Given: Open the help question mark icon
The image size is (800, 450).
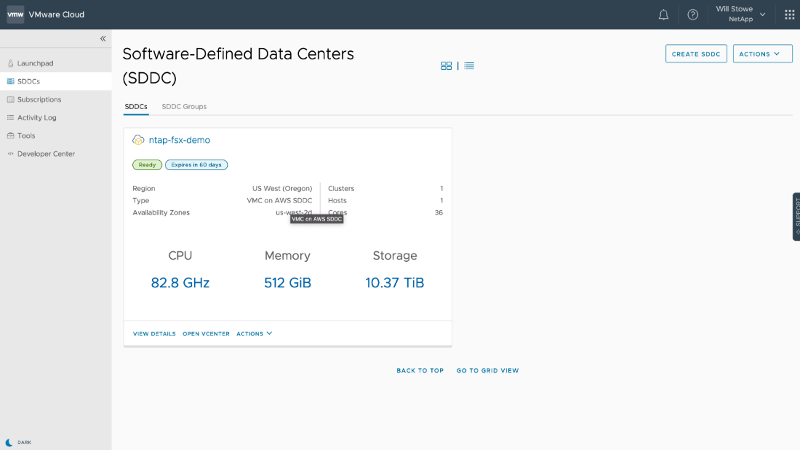Looking at the screenshot, I should [x=693, y=15].
